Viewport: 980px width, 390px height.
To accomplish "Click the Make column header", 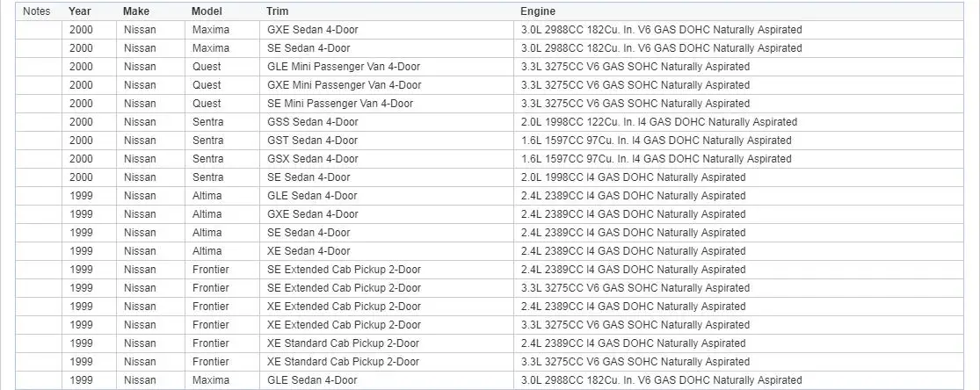I will (x=136, y=11).
